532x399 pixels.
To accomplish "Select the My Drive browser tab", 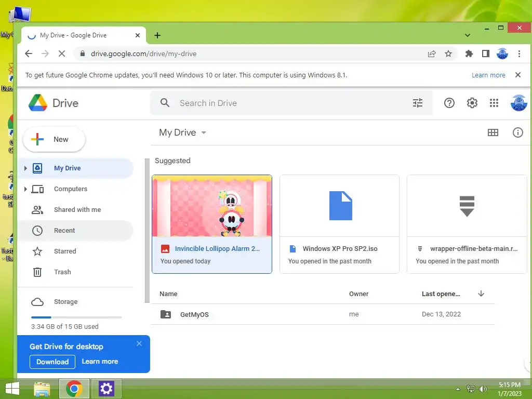I will pos(84,35).
